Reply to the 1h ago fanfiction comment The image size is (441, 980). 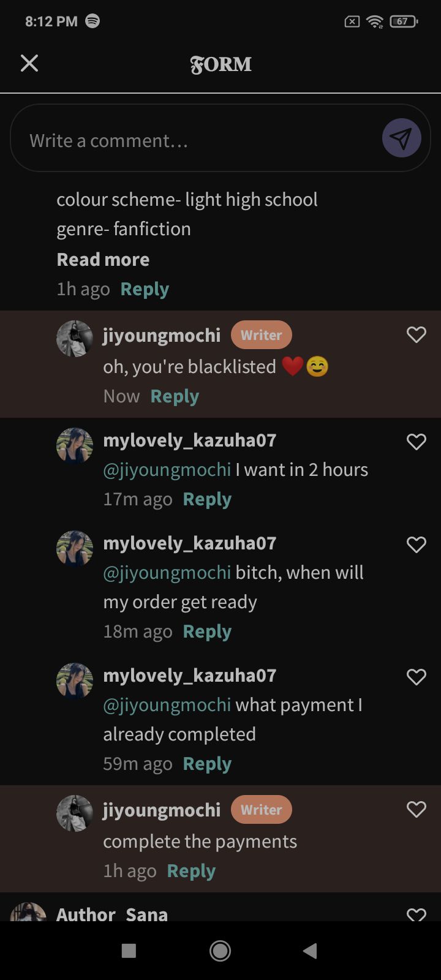click(145, 288)
